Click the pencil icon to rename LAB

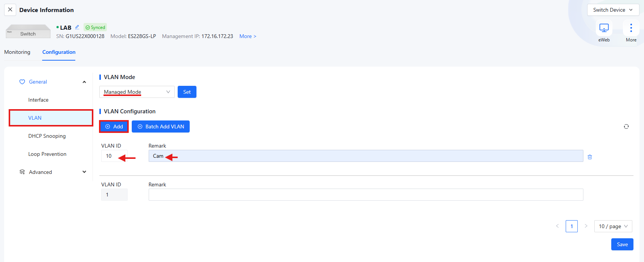(77, 27)
